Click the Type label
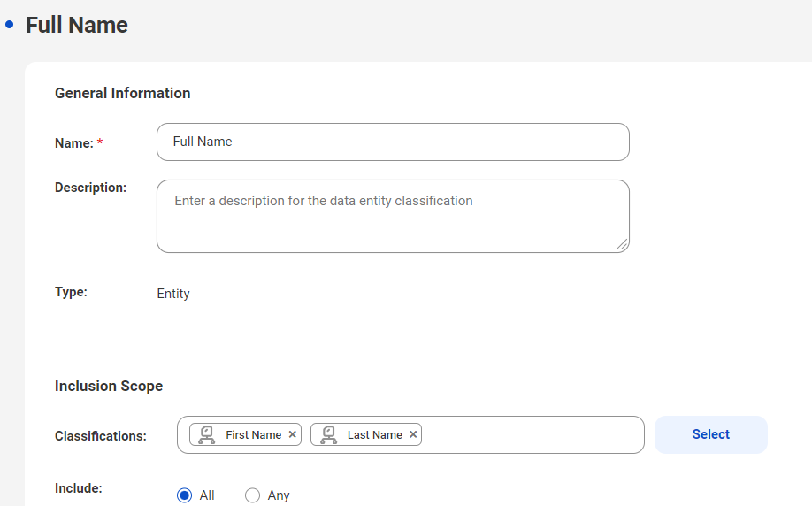This screenshot has width=812, height=506. point(71,292)
